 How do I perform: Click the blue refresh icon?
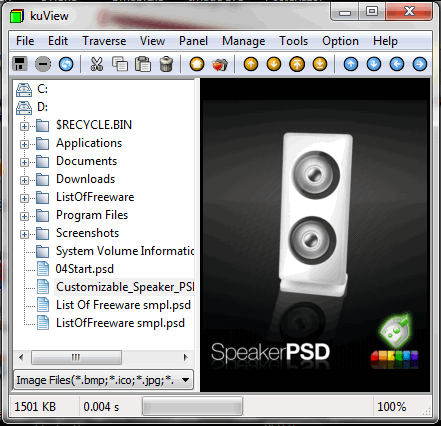coord(66,64)
